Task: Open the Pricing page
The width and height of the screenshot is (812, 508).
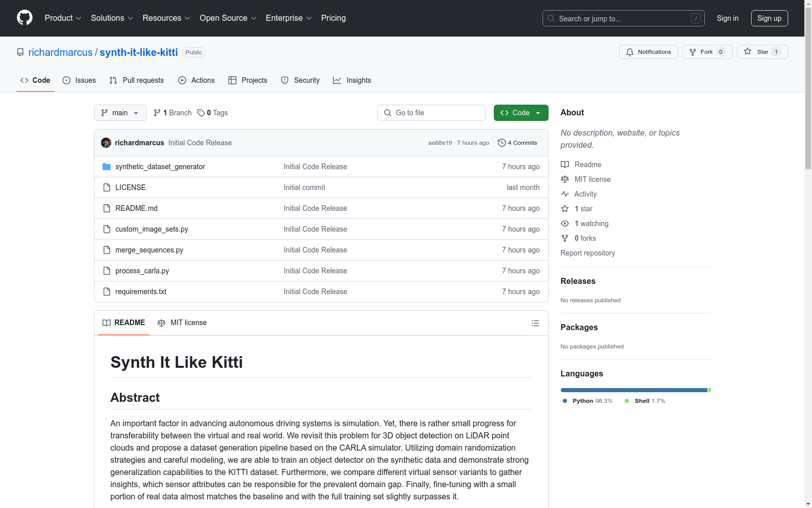Action: click(x=333, y=18)
